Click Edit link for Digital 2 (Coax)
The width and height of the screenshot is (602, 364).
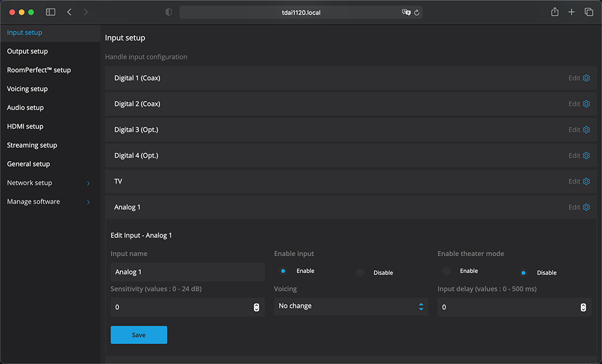(574, 103)
